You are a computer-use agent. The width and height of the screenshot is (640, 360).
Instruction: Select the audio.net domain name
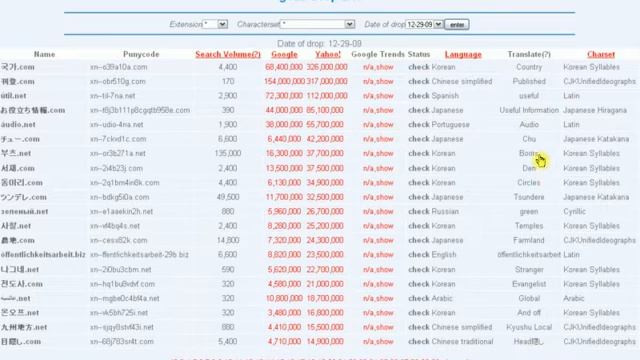click(18, 124)
